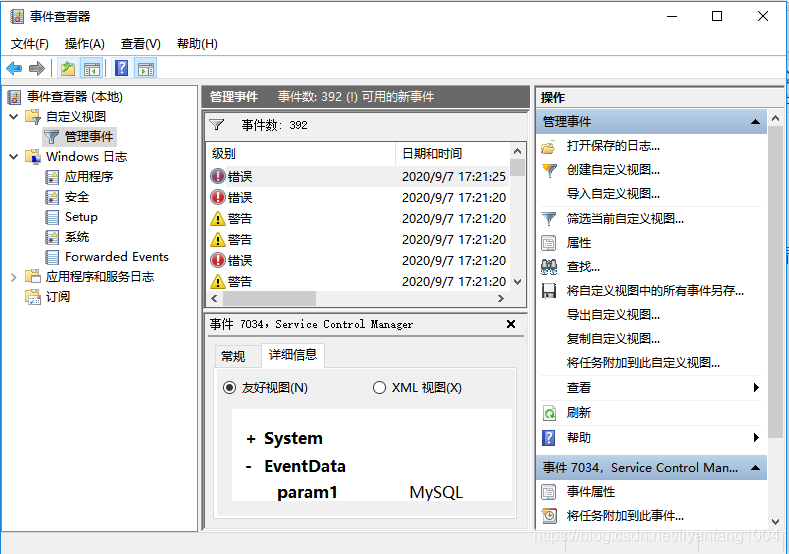This screenshot has width=789, height=554.
Task: Click 打开保存的日志... action
Action: [613, 146]
